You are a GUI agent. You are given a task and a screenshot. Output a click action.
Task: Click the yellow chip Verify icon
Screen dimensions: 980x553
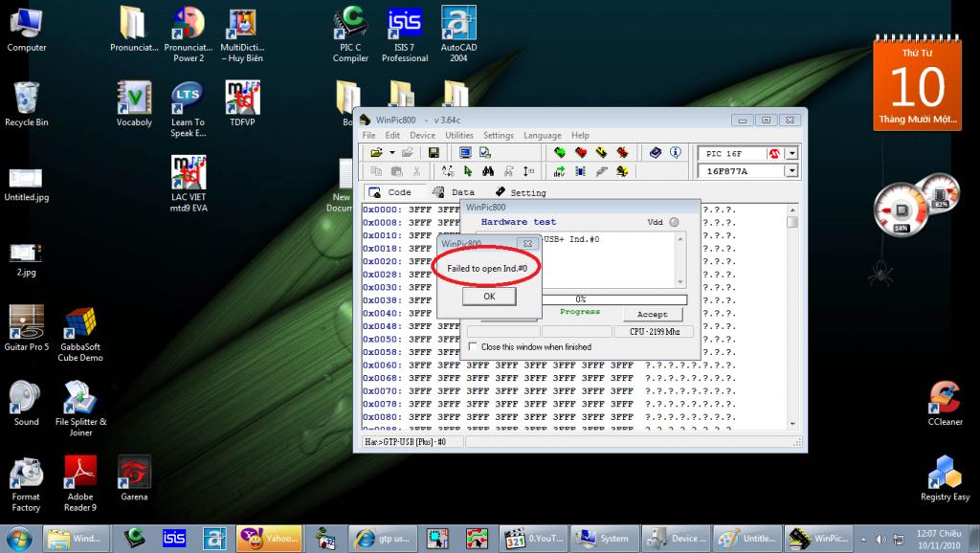click(x=601, y=152)
